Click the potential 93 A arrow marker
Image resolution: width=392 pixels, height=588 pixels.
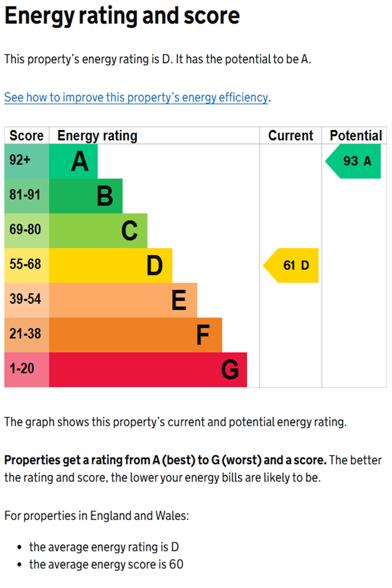[354, 161]
